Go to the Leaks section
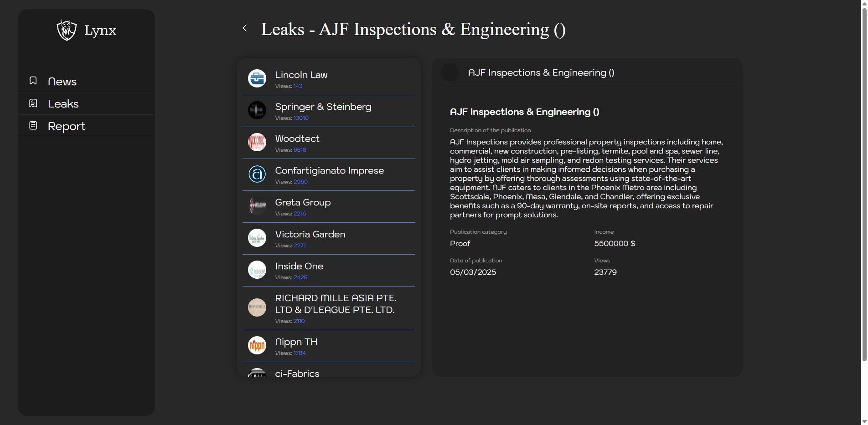 click(63, 104)
